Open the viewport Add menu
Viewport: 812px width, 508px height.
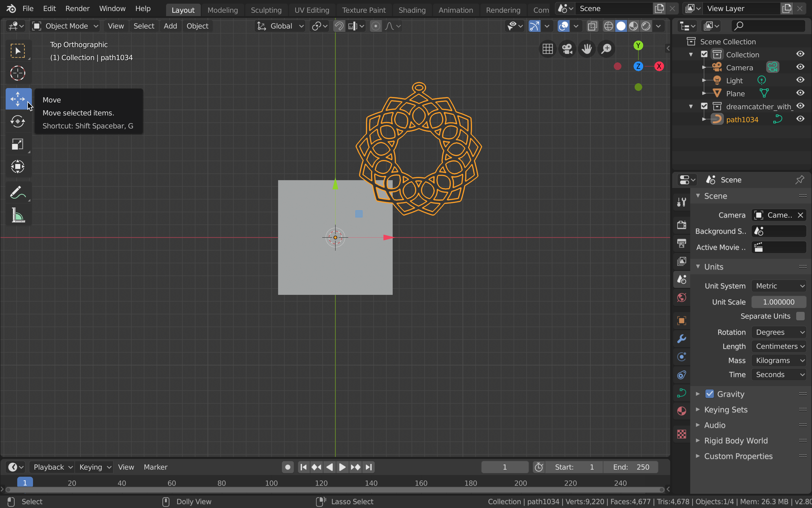click(170, 26)
